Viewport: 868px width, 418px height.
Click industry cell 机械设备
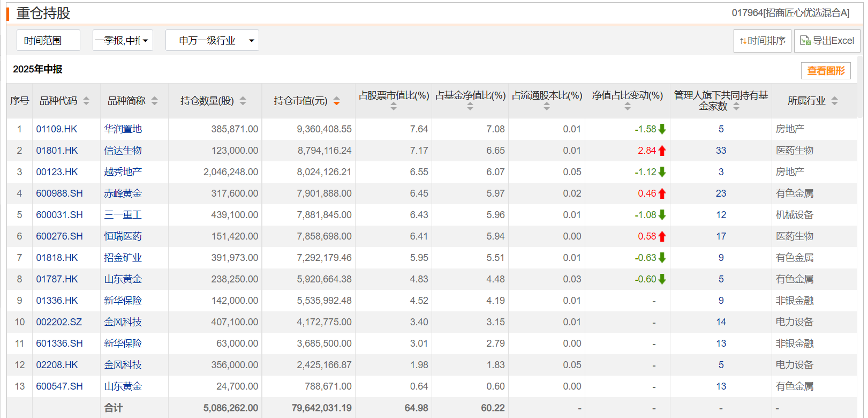click(x=795, y=215)
